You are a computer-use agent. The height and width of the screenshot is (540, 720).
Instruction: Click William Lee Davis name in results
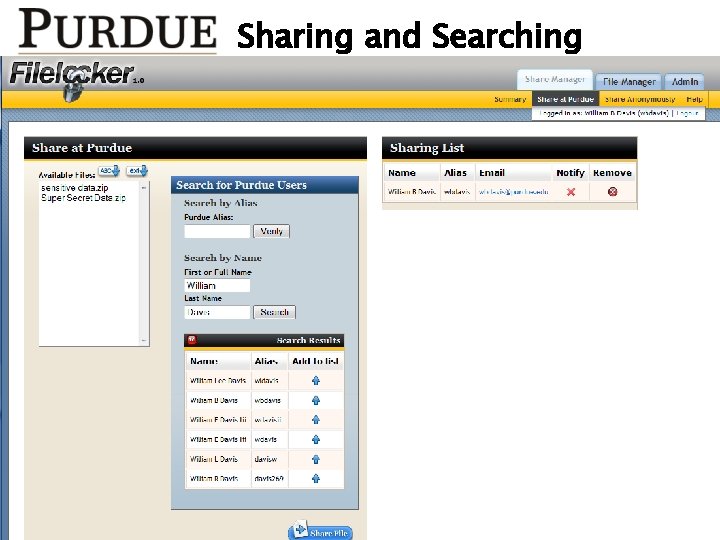coord(218,380)
